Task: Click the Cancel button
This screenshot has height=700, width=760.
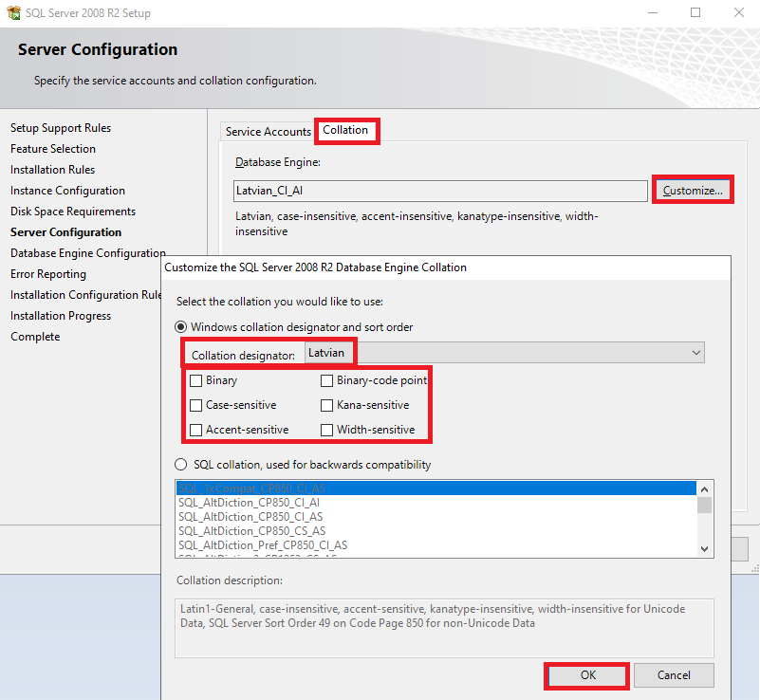Action: (674, 675)
